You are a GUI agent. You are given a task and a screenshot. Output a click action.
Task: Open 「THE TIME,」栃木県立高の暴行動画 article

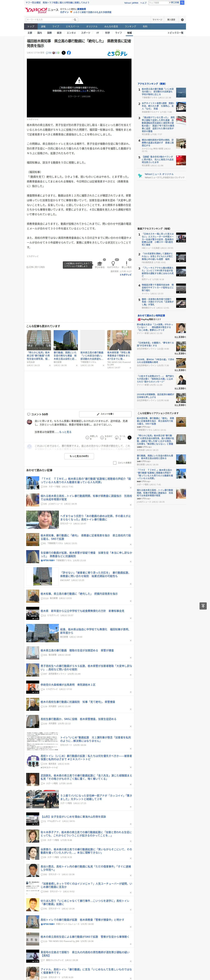click(86, 481)
